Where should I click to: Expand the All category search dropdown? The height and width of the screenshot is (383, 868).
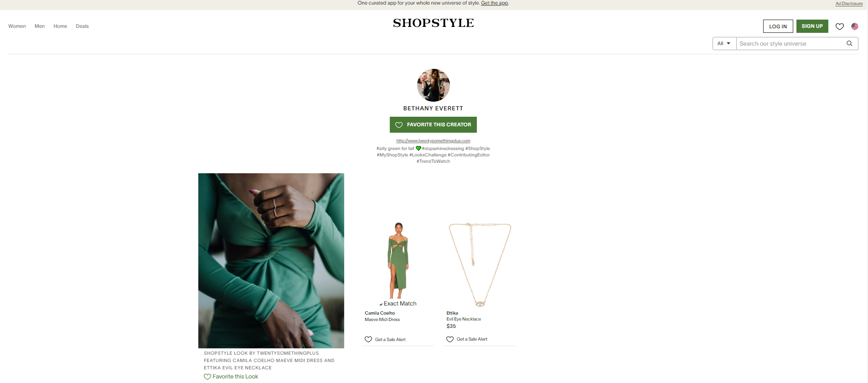tap(724, 44)
